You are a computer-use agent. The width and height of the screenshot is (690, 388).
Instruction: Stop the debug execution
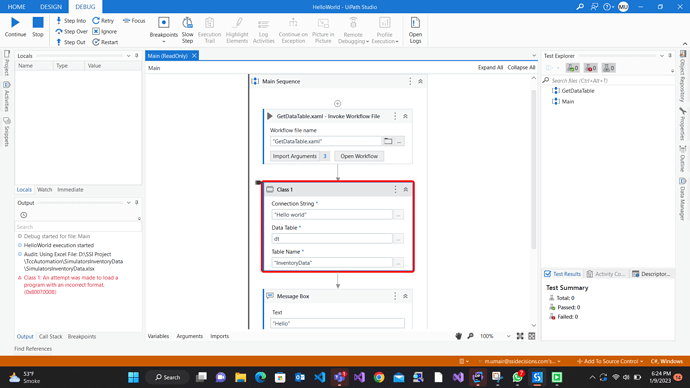[x=38, y=27]
